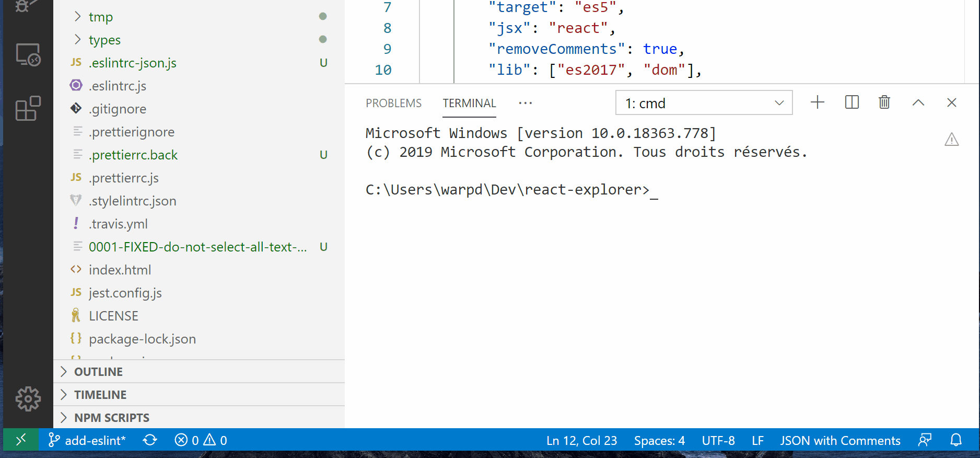Click the Microsoft Windows version line in terminal
Viewport: 980px width, 458px height.
click(541, 133)
